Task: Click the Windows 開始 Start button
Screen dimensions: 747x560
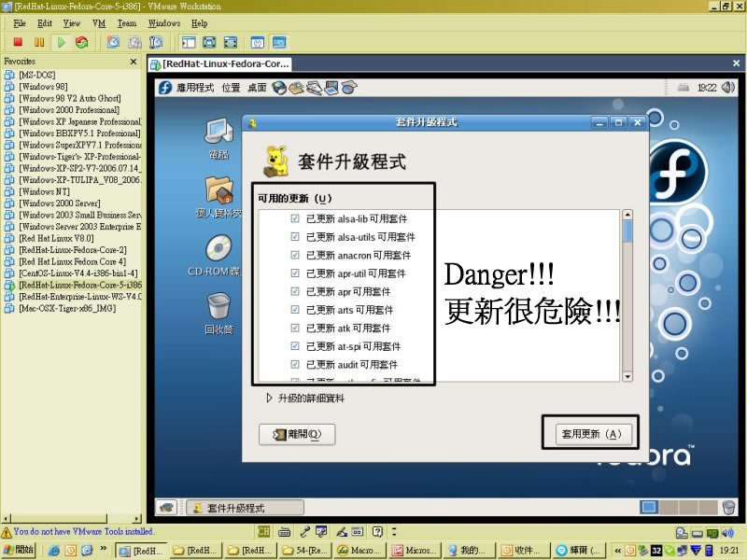Action: pyautogui.click(x=19, y=550)
